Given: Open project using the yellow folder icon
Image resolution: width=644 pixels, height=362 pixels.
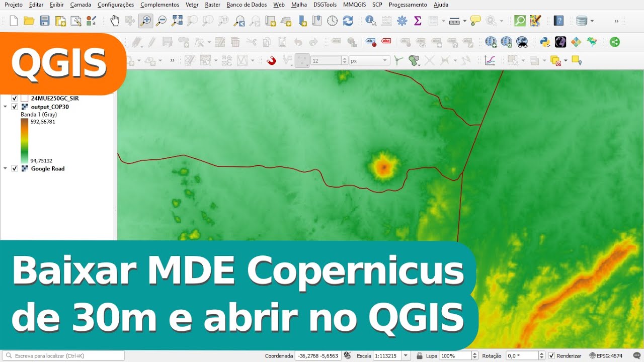Looking at the screenshot, I should click(x=29, y=21).
